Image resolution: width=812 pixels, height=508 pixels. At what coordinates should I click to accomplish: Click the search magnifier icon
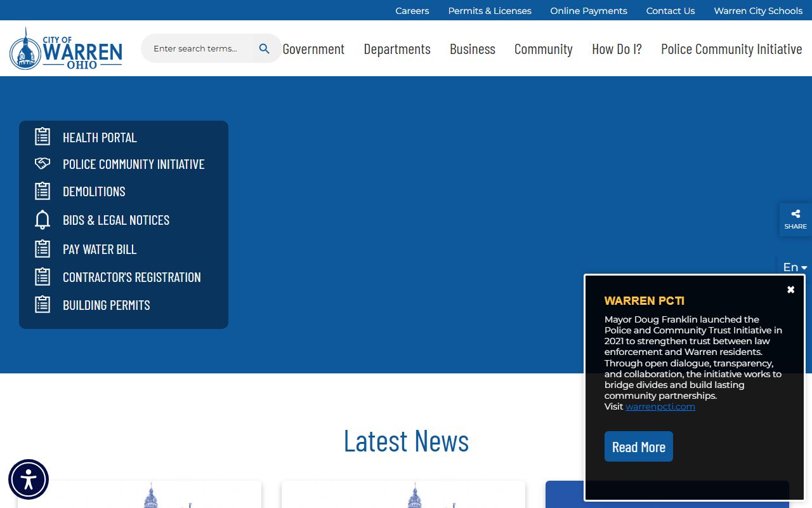pos(265,49)
